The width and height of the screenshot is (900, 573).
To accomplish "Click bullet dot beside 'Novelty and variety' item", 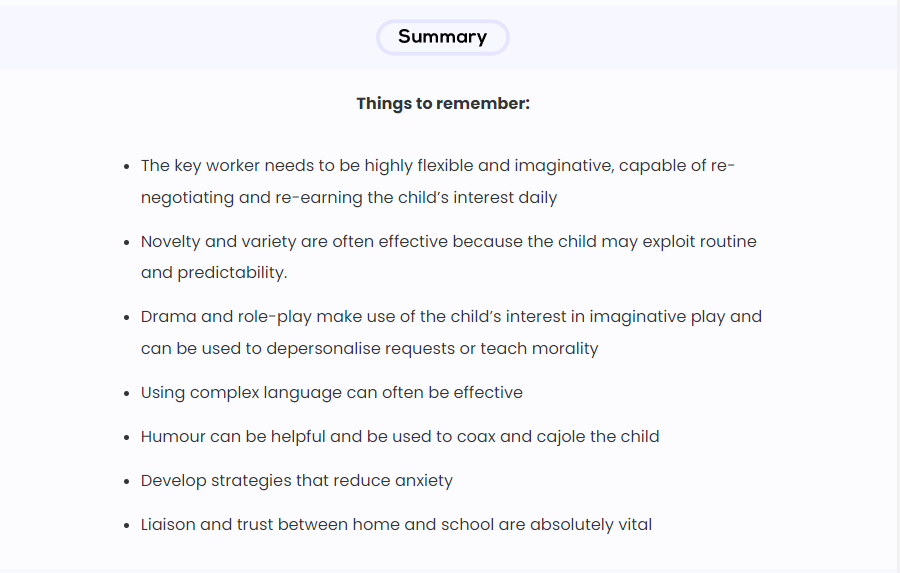I will (x=127, y=242).
